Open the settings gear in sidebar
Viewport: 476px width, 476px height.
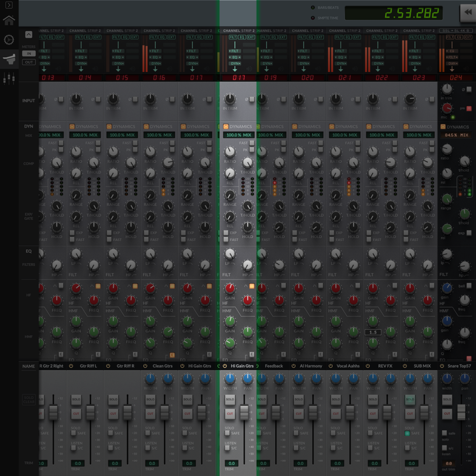(x=9, y=40)
